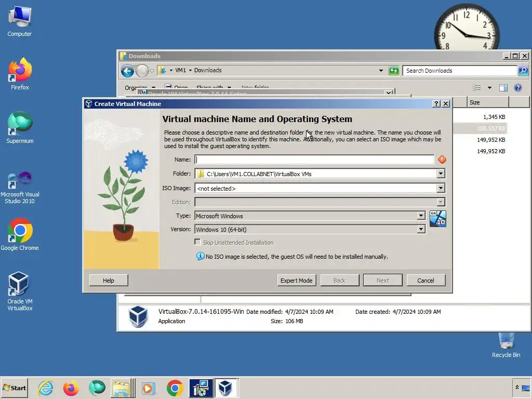Click the change view icon in Downloads
The image size is (532, 399).
coord(477,88)
